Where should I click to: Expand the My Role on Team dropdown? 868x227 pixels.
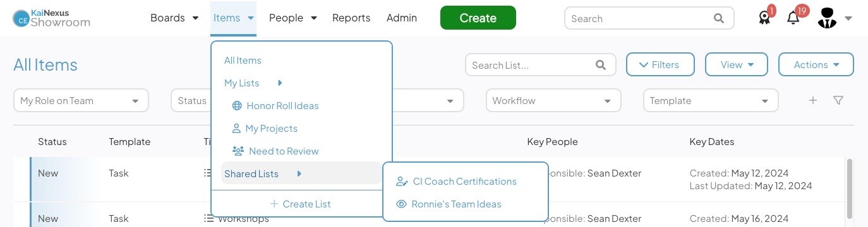click(81, 101)
